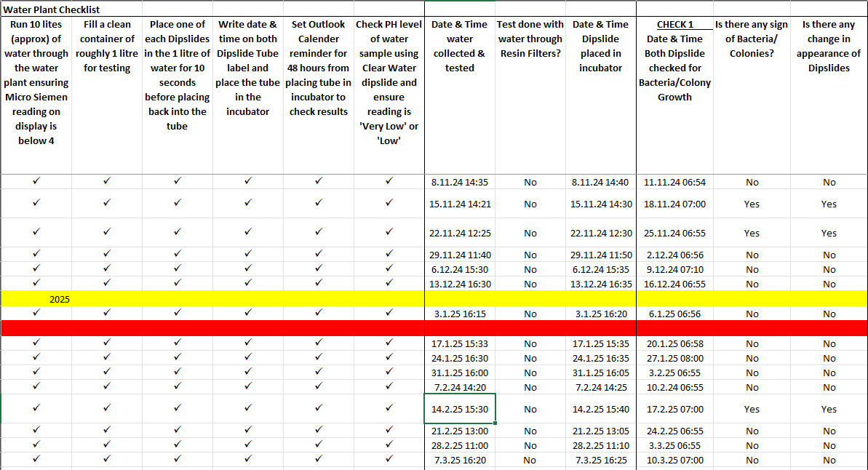Click the yellow cell labeled "2025"

tap(60, 299)
